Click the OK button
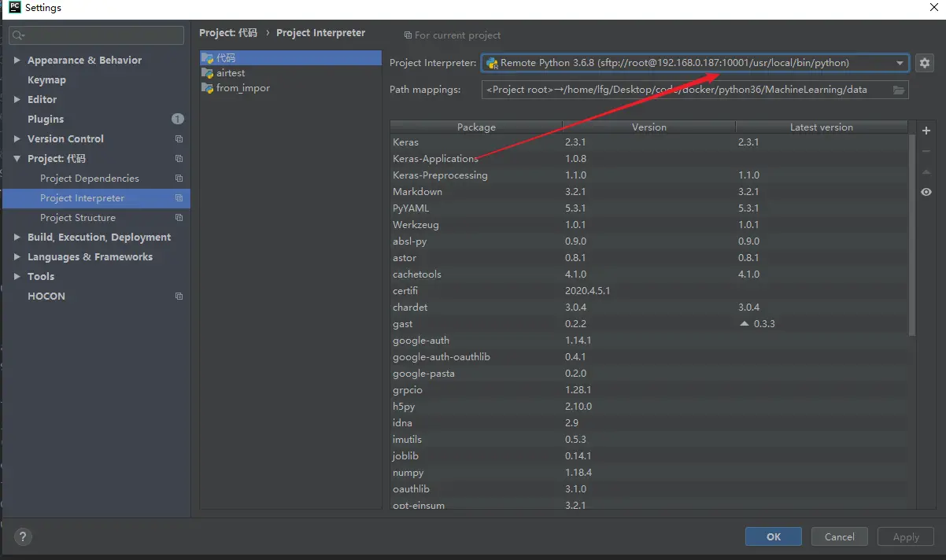Image resolution: width=946 pixels, height=560 pixels. point(774,536)
